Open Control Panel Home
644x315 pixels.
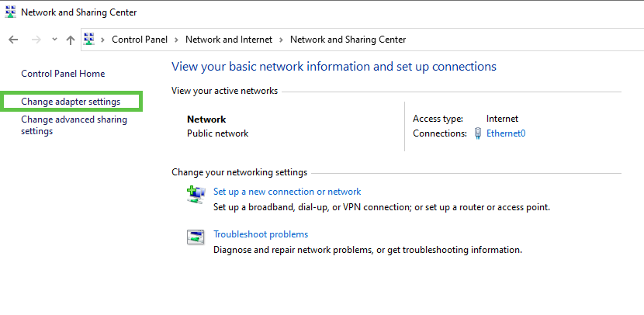click(63, 74)
